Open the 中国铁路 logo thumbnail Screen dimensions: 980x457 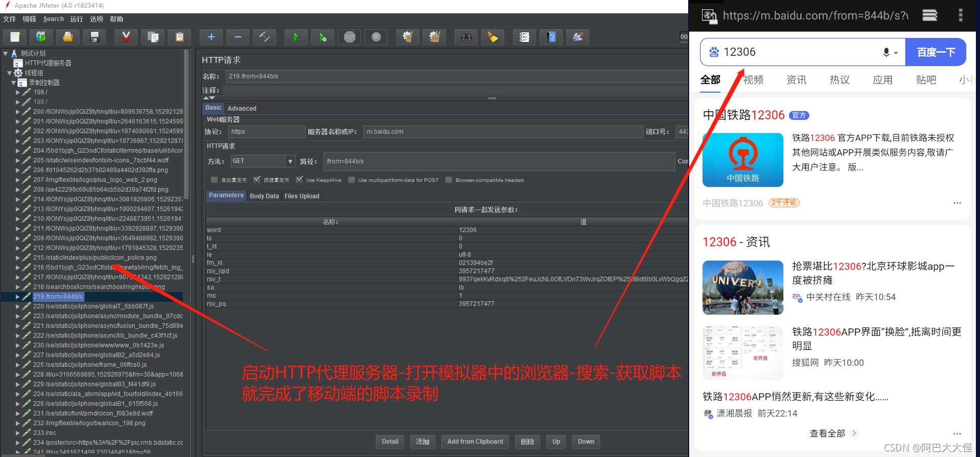click(x=742, y=160)
